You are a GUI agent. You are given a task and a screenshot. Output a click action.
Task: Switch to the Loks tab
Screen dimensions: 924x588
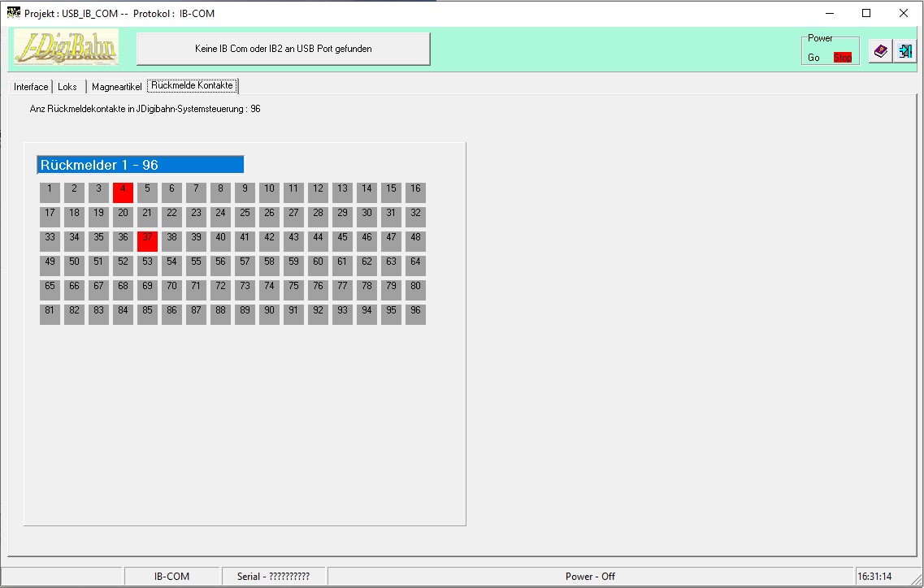(67, 87)
